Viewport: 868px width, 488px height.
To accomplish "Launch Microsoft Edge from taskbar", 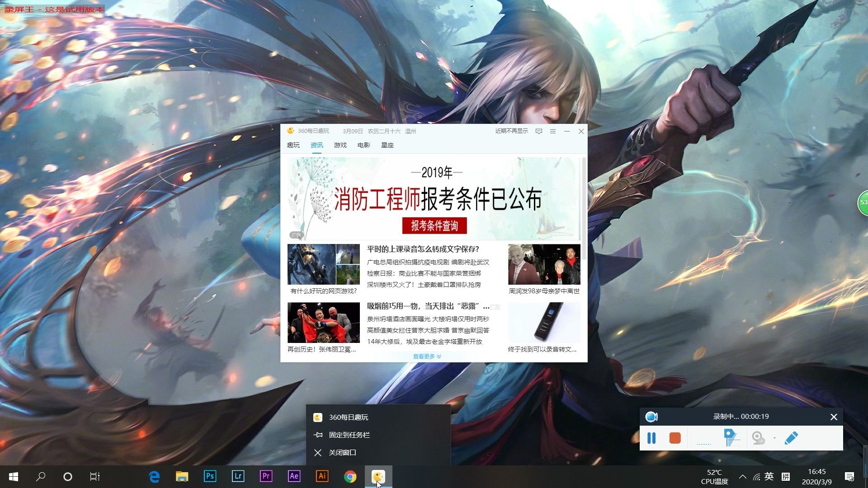I will click(x=154, y=477).
